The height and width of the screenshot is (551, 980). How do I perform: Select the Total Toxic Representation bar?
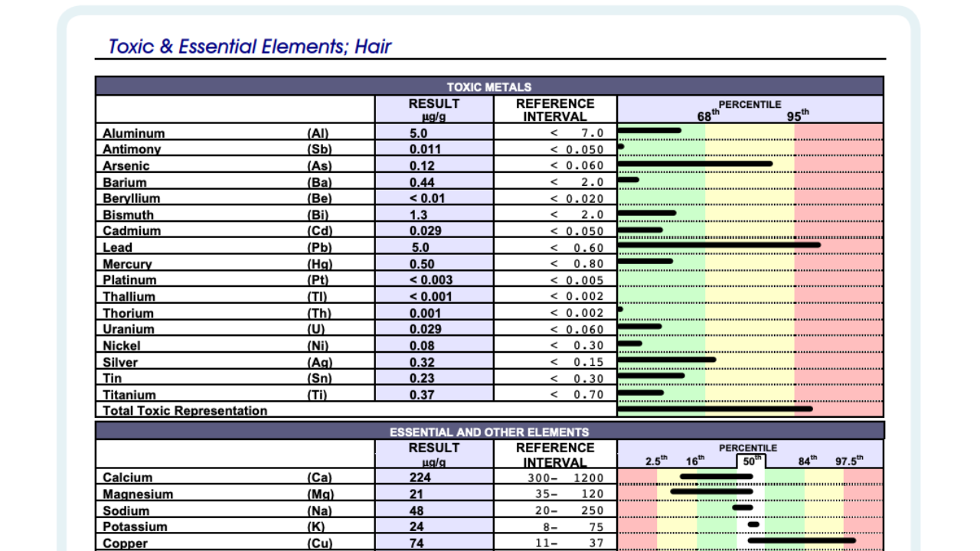(x=715, y=409)
